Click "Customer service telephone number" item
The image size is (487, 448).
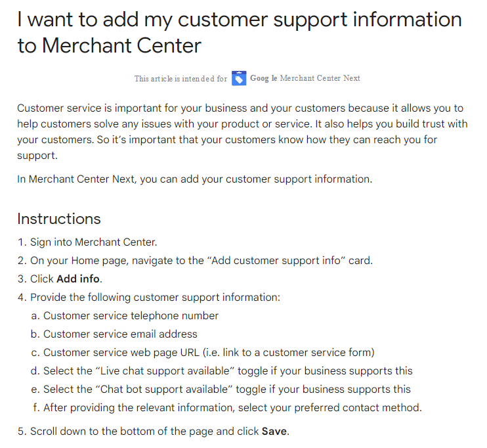tap(131, 315)
